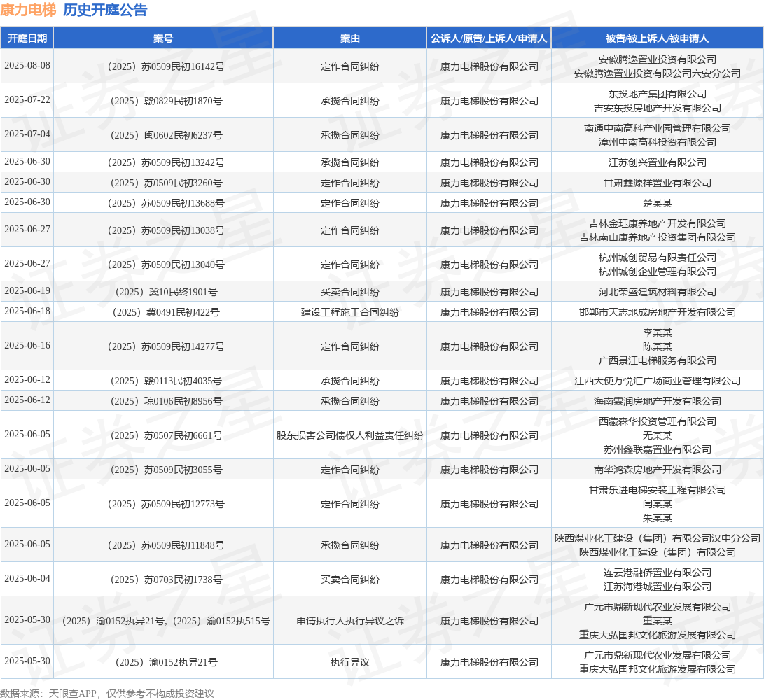Select case number 冀0491民初422号

(x=166, y=312)
